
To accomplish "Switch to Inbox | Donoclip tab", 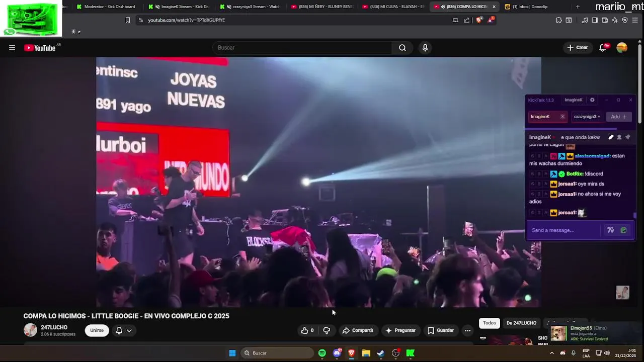I will pos(533,7).
